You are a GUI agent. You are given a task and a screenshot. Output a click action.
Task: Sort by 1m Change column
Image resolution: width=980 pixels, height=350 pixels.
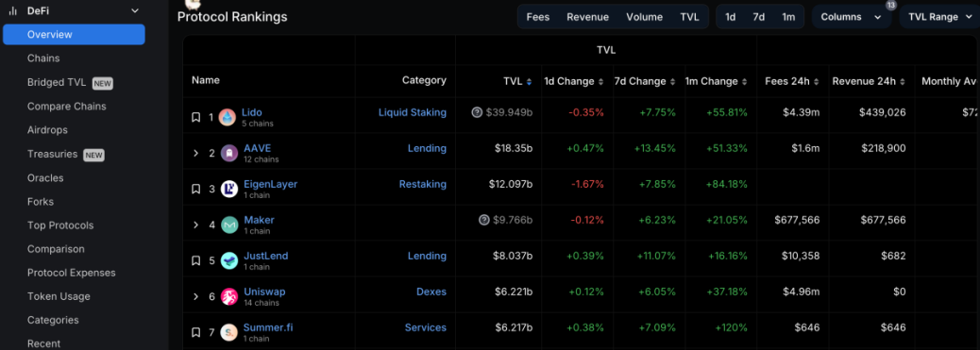click(744, 82)
